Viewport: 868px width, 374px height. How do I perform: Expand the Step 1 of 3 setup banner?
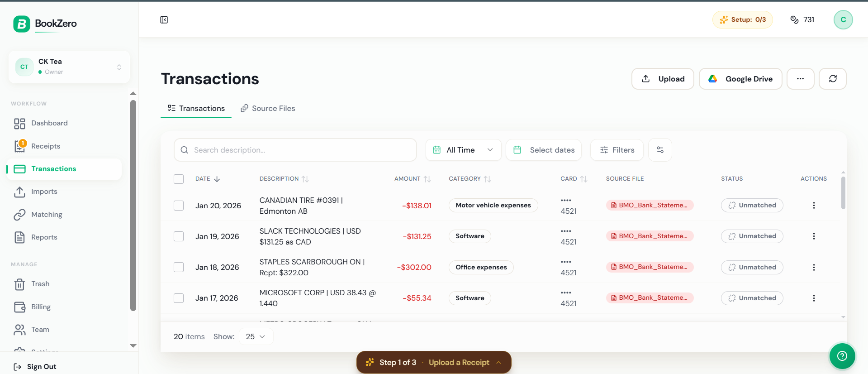434,362
